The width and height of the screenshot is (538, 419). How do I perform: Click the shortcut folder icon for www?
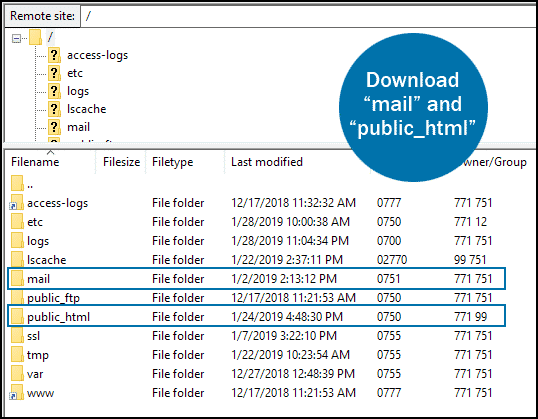point(17,392)
